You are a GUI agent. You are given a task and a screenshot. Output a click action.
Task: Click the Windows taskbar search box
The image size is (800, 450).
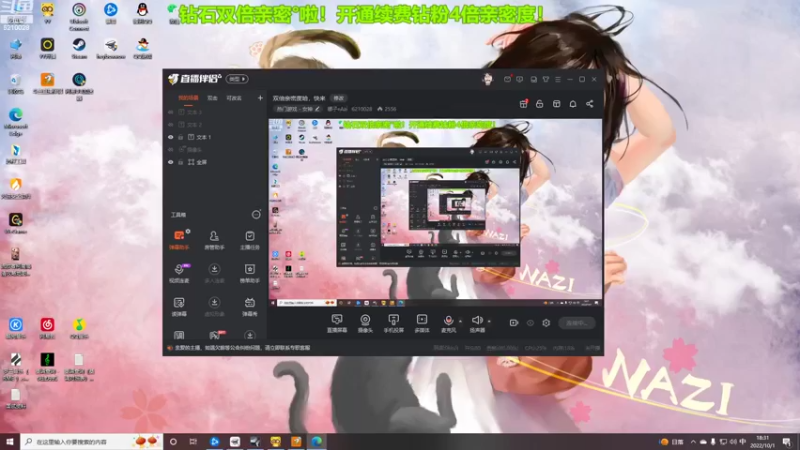pyautogui.click(x=91, y=442)
